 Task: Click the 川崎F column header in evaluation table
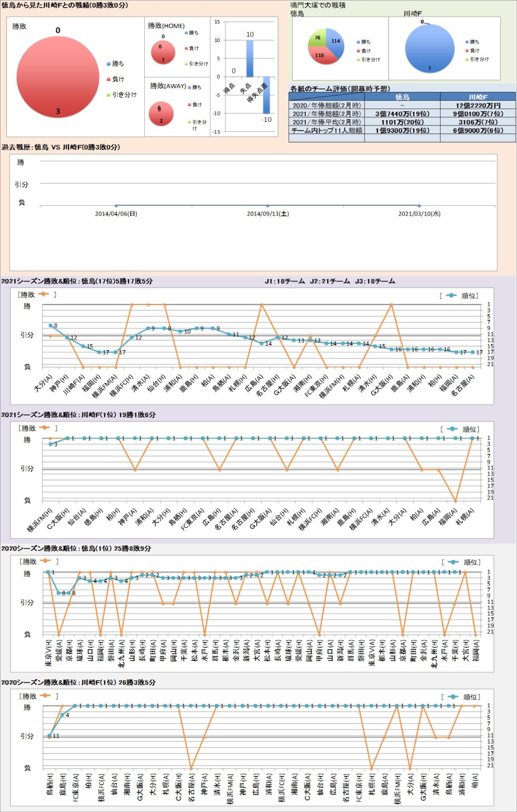click(x=477, y=97)
